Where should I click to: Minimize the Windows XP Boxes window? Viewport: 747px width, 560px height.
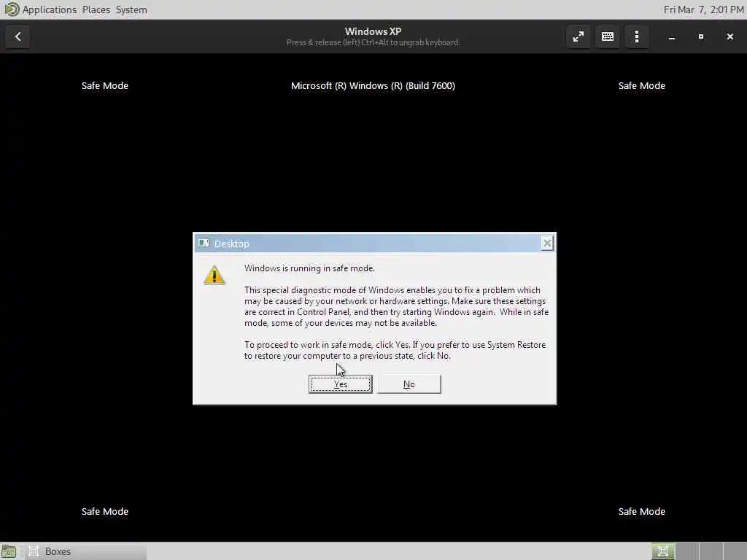coord(672,36)
